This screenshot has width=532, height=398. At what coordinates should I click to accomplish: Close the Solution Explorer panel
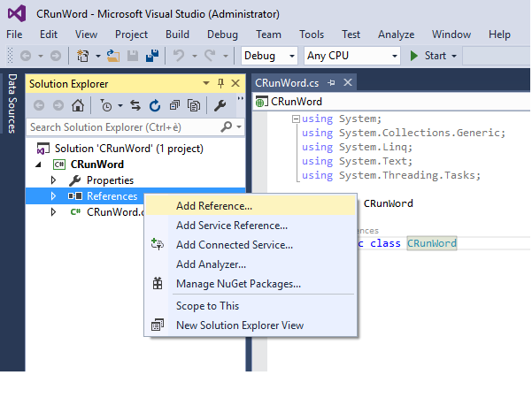click(x=235, y=83)
